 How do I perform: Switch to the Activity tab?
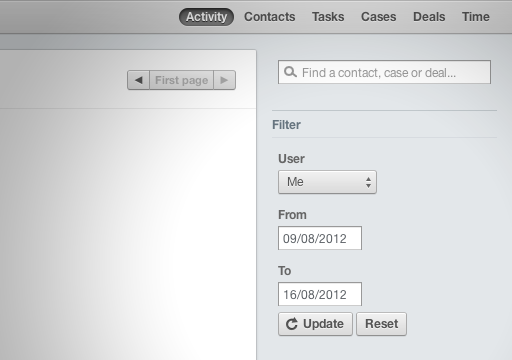pyautogui.click(x=206, y=17)
